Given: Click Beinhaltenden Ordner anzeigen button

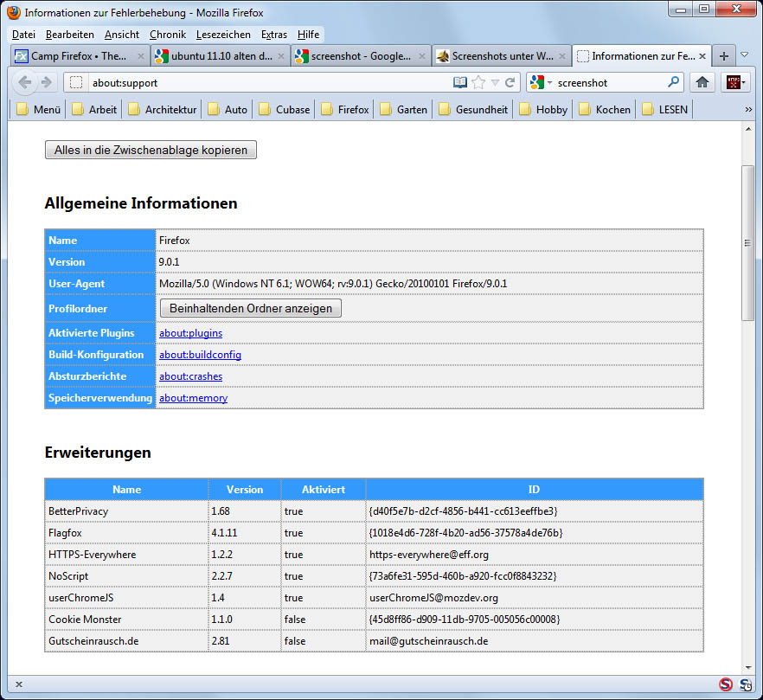Looking at the screenshot, I should coord(250,308).
